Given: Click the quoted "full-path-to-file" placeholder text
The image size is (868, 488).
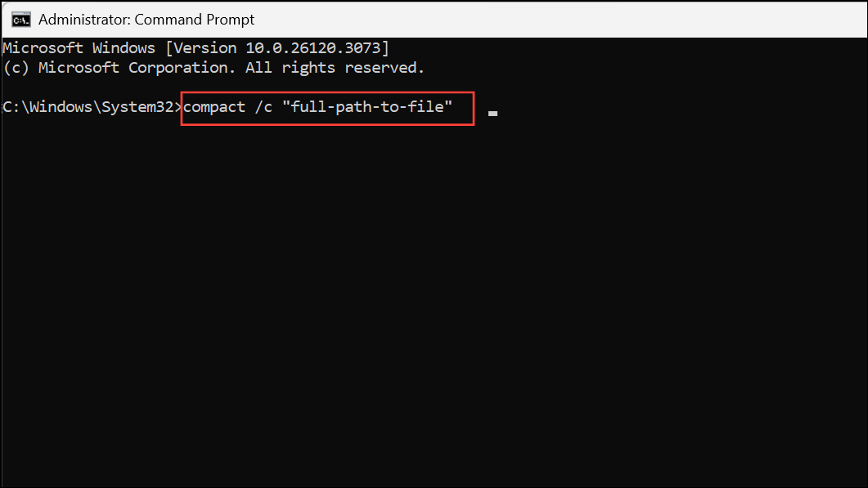Looking at the screenshot, I should [367, 106].
